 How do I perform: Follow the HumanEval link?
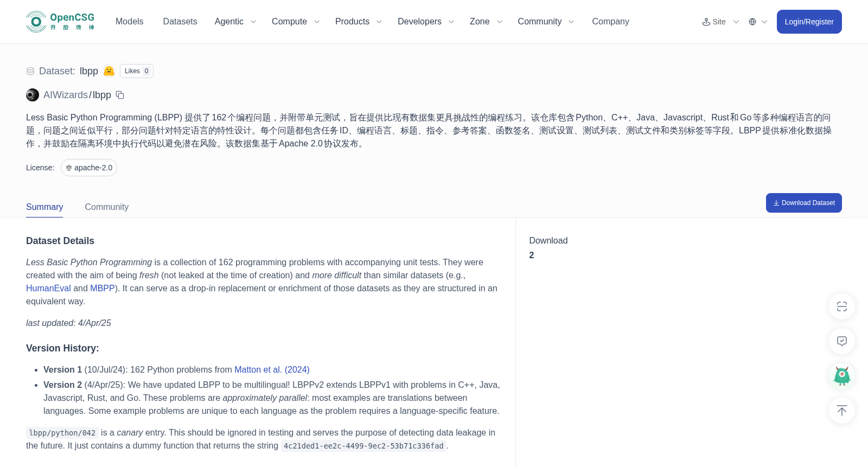(48, 288)
